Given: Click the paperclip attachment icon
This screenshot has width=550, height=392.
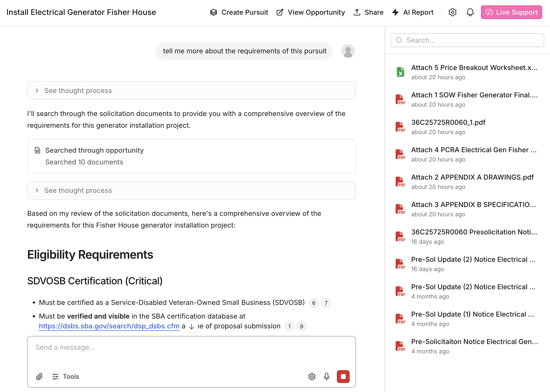Looking at the screenshot, I should (39, 376).
